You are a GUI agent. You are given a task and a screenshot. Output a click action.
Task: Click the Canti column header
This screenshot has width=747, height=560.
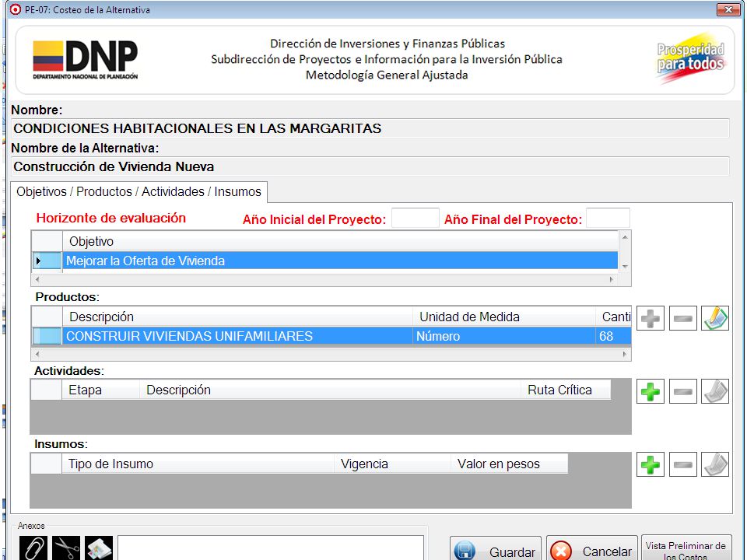613,317
